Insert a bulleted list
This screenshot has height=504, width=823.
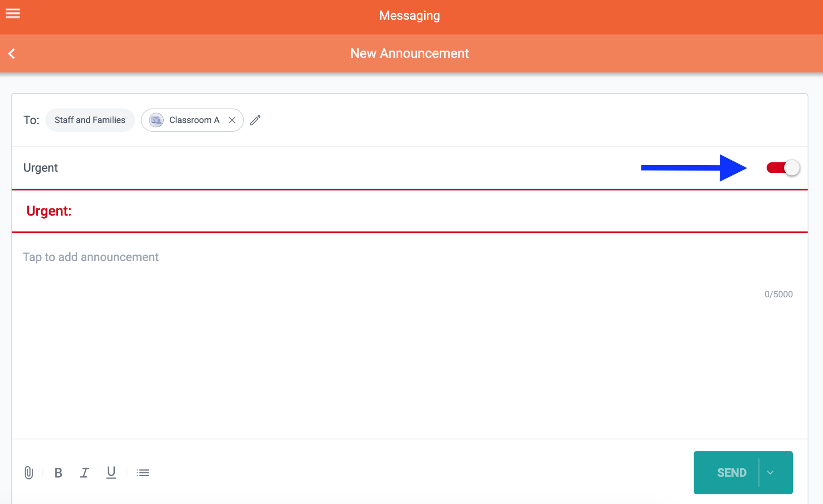click(143, 473)
